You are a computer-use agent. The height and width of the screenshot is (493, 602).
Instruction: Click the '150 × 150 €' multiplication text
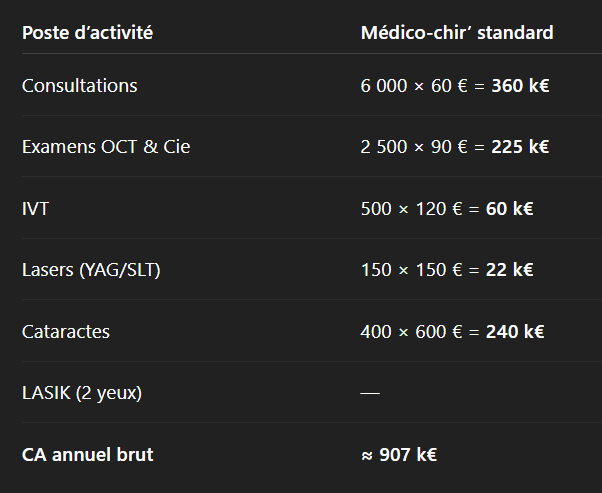point(414,270)
